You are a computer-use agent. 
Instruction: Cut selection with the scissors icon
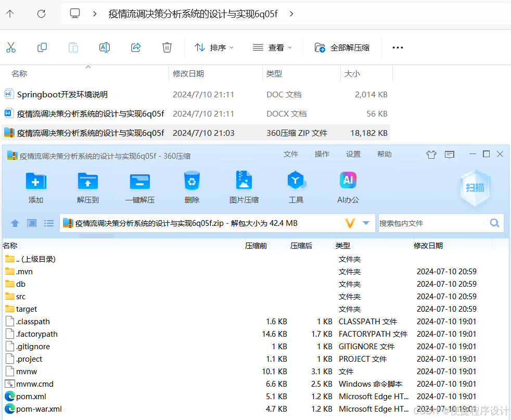(x=11, y=47)
